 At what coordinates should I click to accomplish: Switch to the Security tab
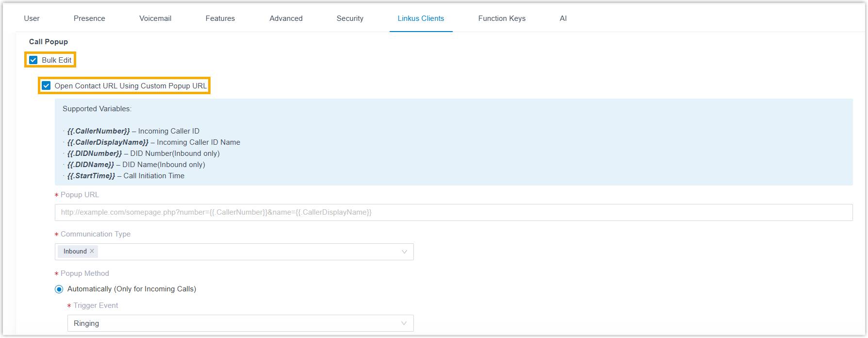(350, 18)
